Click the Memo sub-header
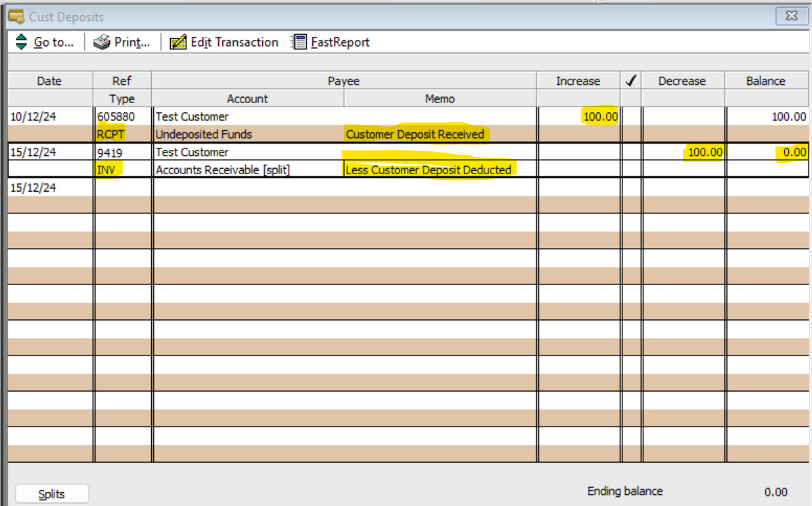812x506 pixels. pyautogui.click(x=441, y=98)
